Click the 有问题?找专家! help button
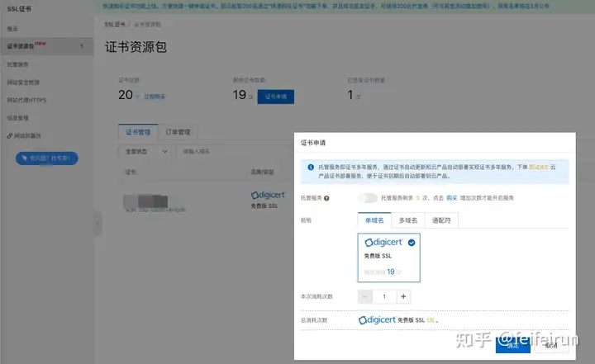The image size is (595, 364). point(46,158)
